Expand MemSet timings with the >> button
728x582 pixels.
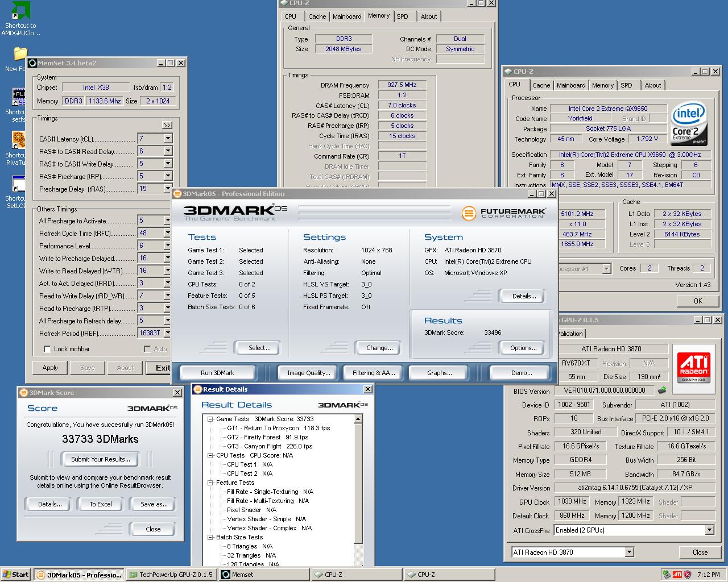coord(167,125)
